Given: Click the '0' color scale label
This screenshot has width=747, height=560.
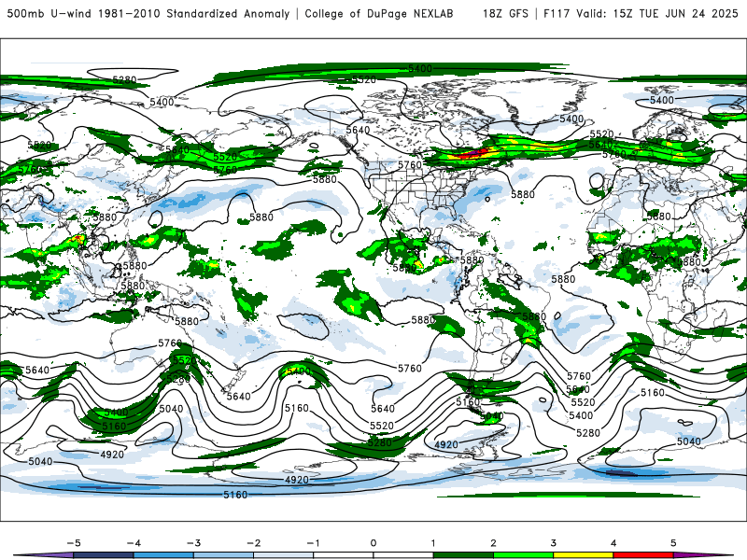Looking at the screenshot, I should coord(373,543).
